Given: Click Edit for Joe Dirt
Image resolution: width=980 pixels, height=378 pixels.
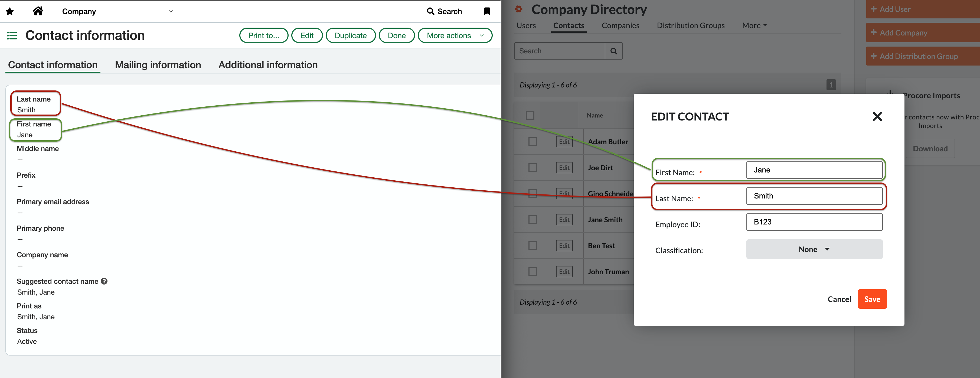Looking at the screenshot, I should pyautogui.click(x=564, y=168).
